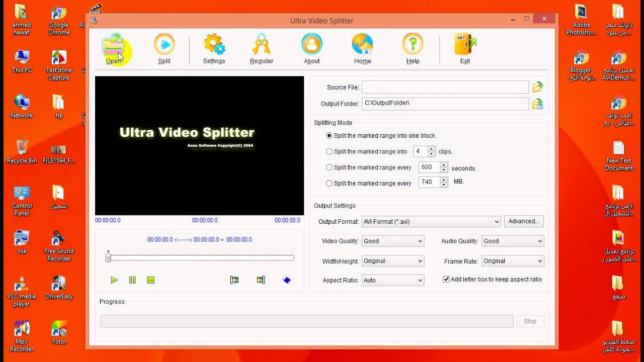Select the This PC desktop icon

coord(22,62)
